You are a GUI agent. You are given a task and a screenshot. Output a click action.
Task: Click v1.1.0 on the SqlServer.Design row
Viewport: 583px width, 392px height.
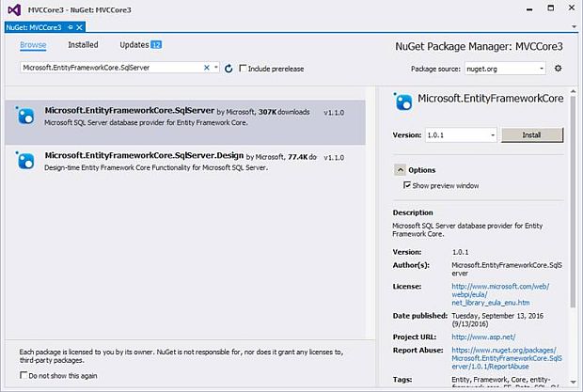click(x=334, y=157)
